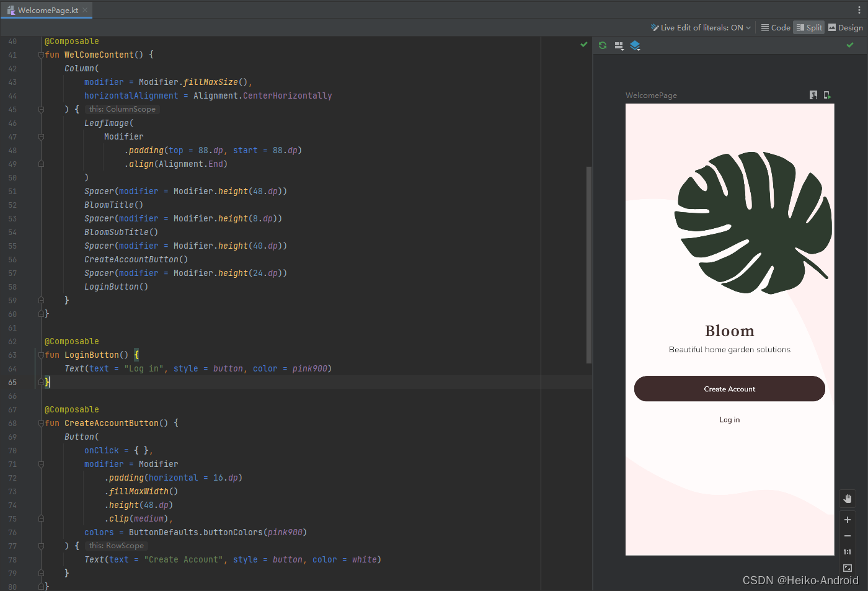Image resolution: width=868 pixels, height=591 pixels.
Task: Activate the pan hand tool
Action: [x=848, y=499]
